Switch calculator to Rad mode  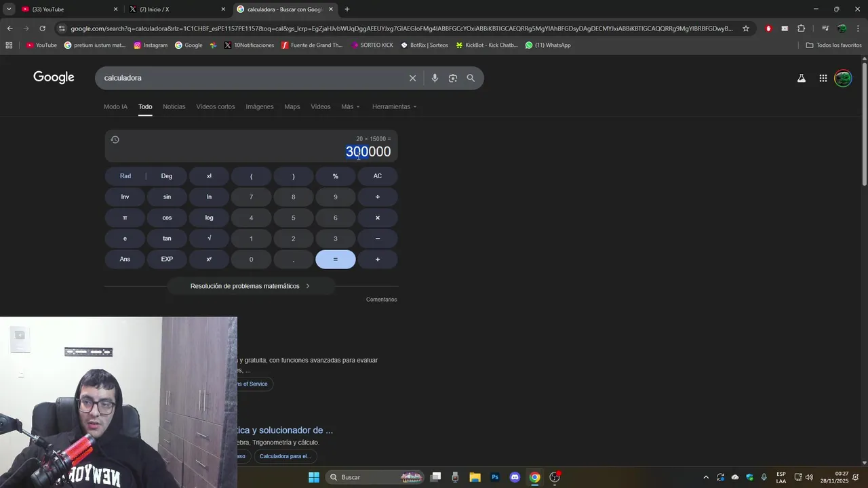(125, 176)
